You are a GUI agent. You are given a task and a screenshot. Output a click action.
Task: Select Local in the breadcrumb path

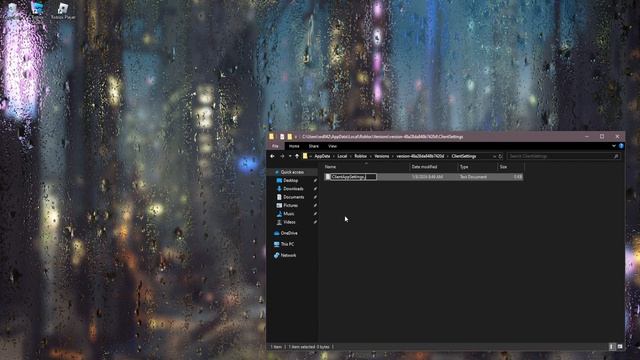[x=342, y=156]
